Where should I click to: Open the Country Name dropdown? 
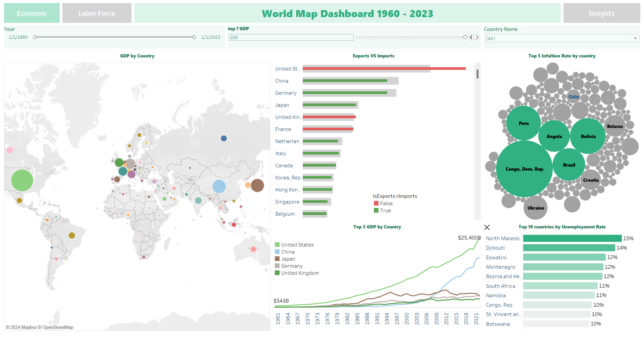tap(558, 38)
